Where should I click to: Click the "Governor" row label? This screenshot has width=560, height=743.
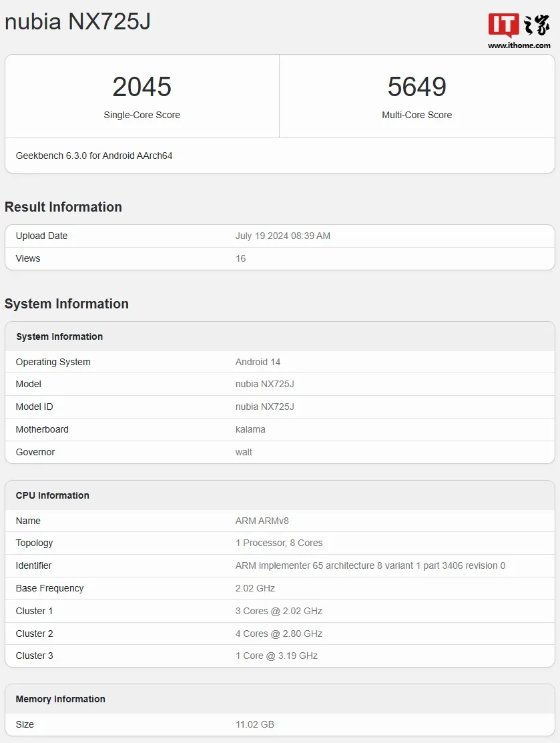click(35, 453)
